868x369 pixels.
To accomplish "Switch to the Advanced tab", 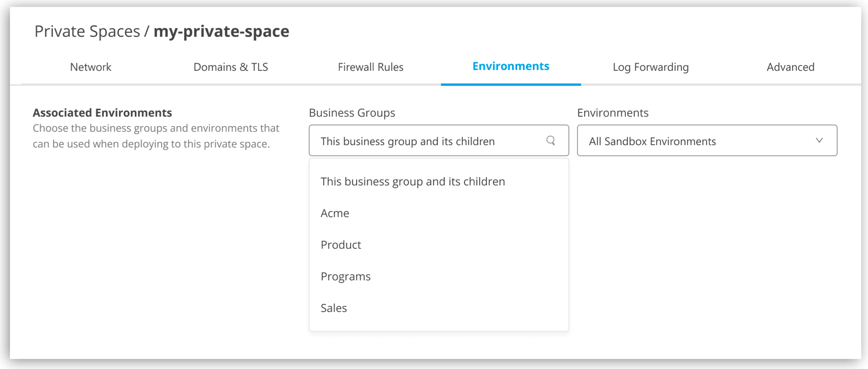I will (x=790, y=67).
